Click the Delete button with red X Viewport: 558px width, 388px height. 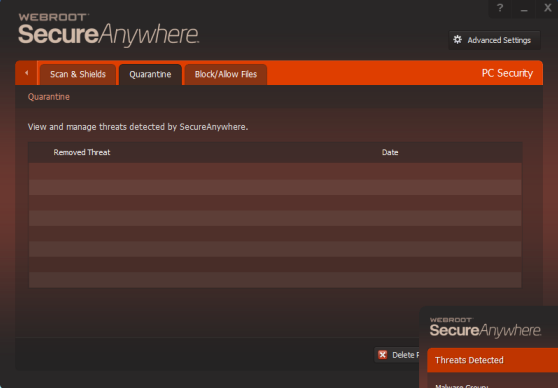[x=397, y=355]
